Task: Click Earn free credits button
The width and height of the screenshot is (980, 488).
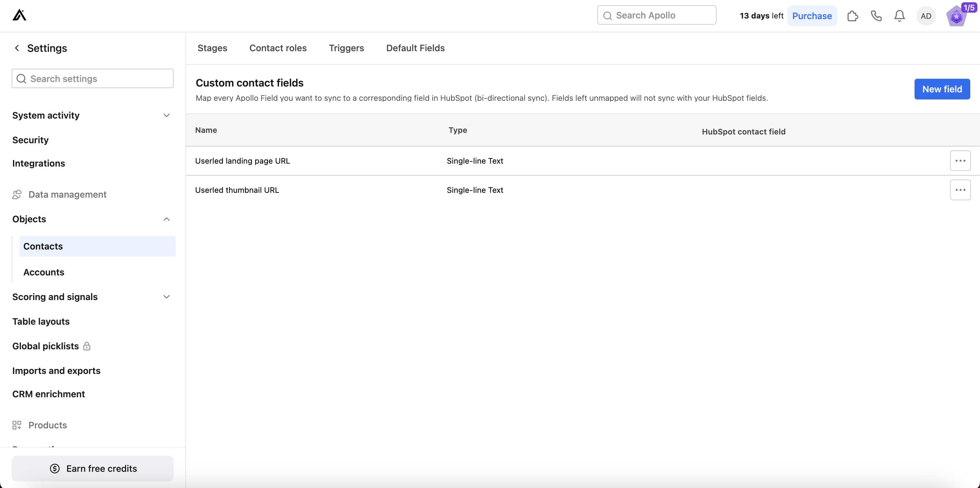Action: click(92, 468)
